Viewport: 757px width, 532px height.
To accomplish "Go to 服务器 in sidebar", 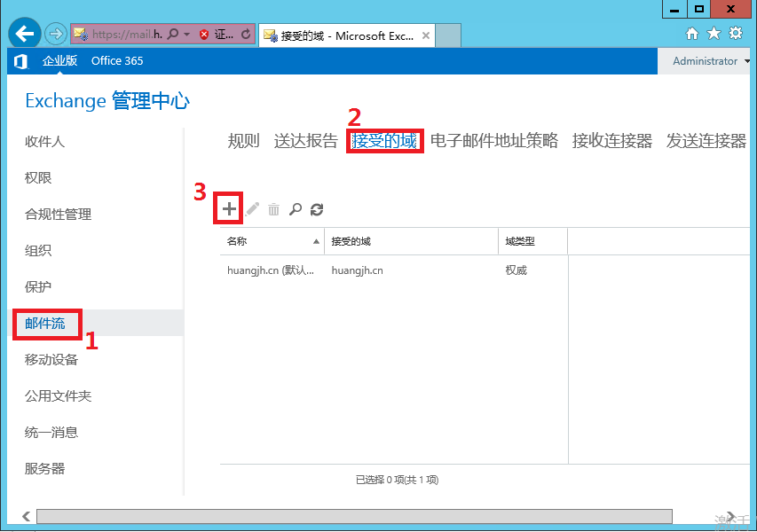I will tap(44, 469).
